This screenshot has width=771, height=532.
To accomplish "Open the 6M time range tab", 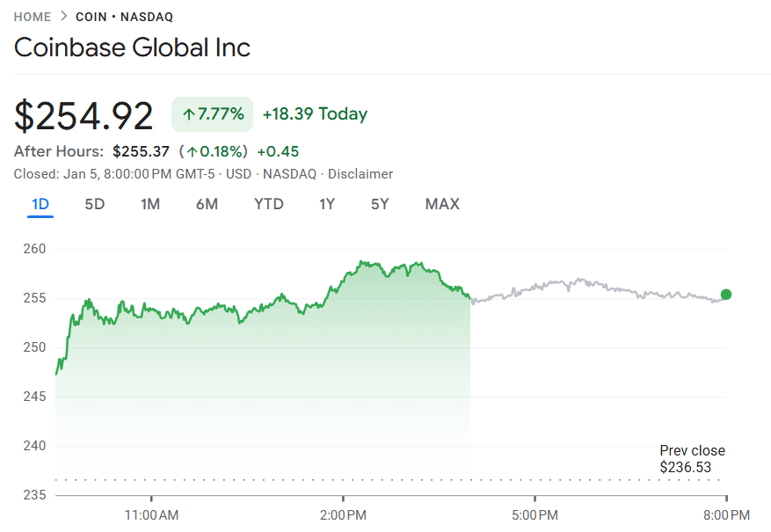I will (x=207, y=205).
